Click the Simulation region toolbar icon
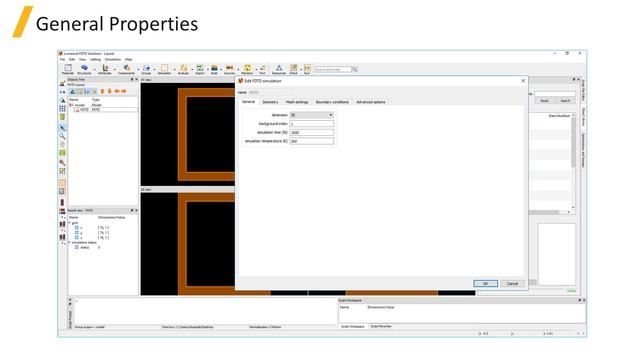The image size is (640, 360). coord(164,69)
